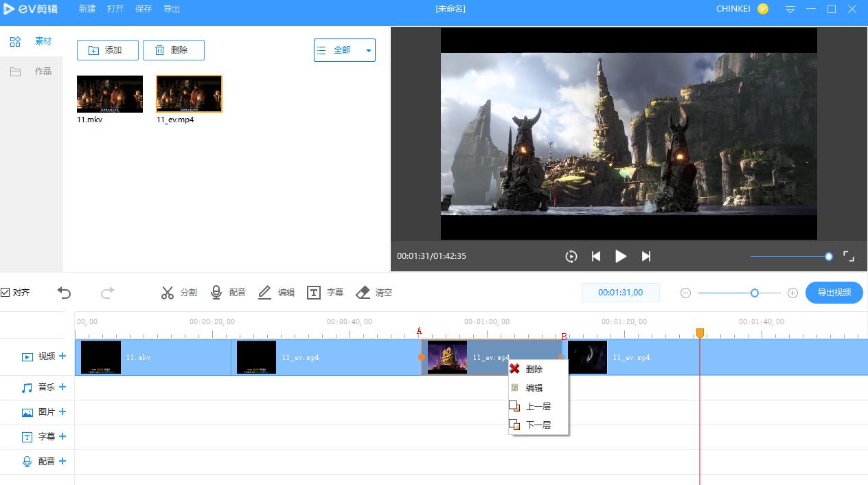Select the 11.mkv thumbnail in materials

pos(110,94)
